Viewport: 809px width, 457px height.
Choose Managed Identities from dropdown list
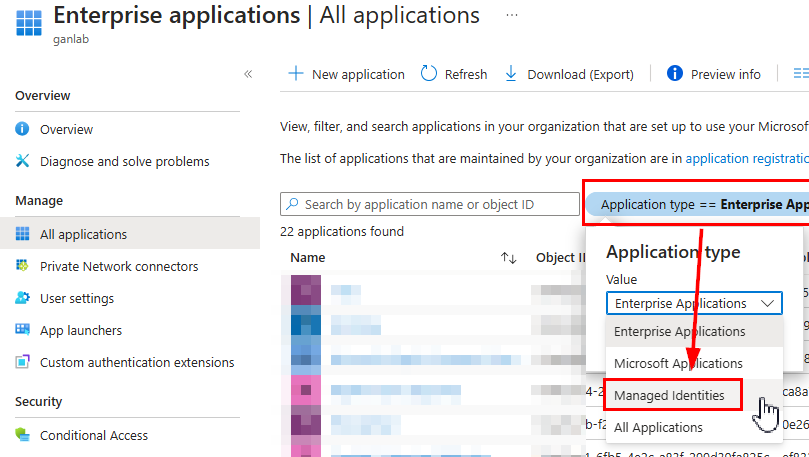[x=669, y=395]
